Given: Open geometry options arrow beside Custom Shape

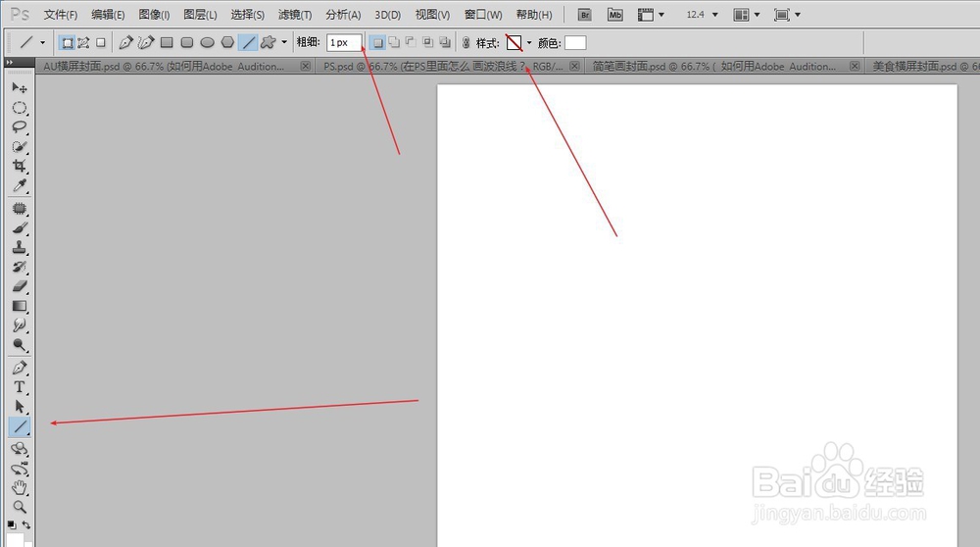Looking at the screenshot, I should click(284, 42).
